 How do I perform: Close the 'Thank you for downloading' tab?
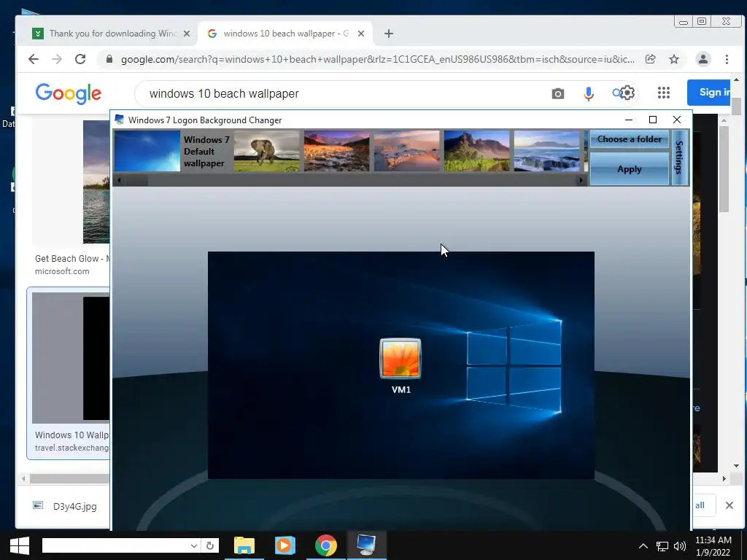187,34
